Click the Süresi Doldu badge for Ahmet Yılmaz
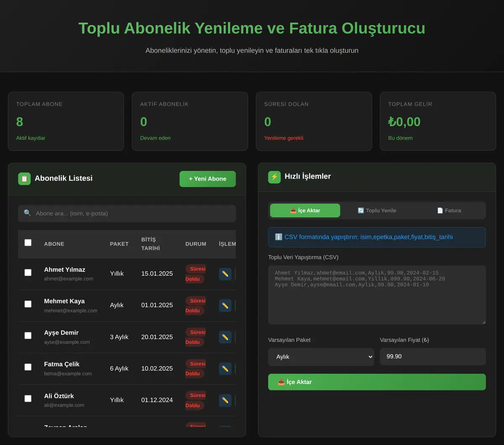 (x=195, y=274)
